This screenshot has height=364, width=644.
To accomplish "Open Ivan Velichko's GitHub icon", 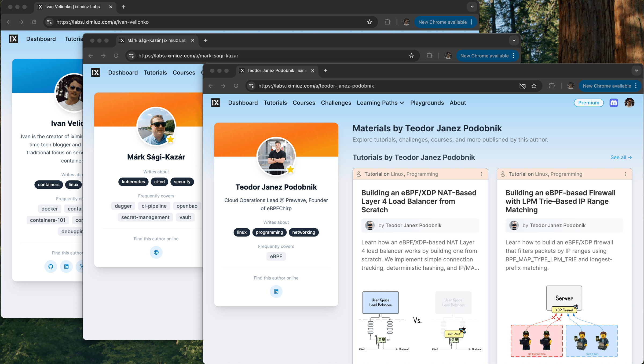I will point(51,266).
